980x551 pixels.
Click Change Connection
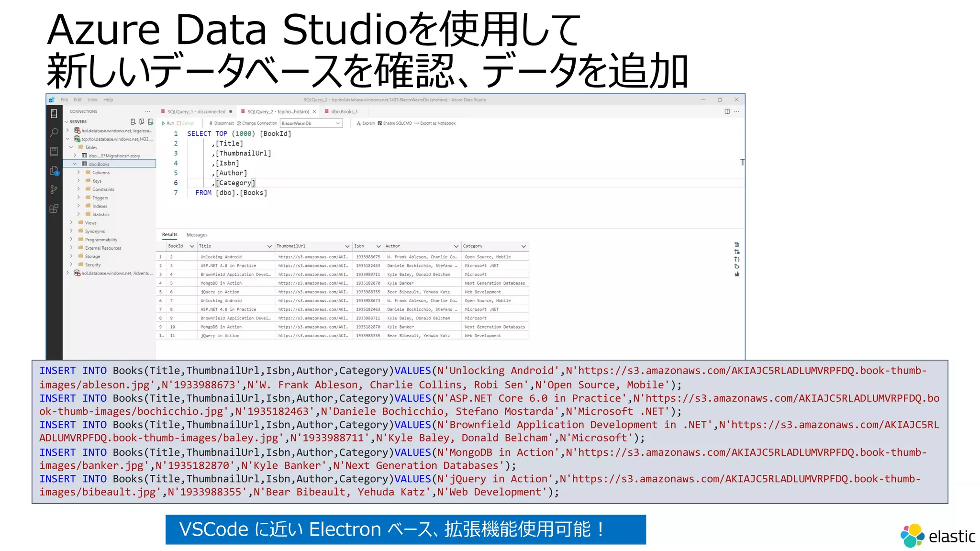click(257, 123)
